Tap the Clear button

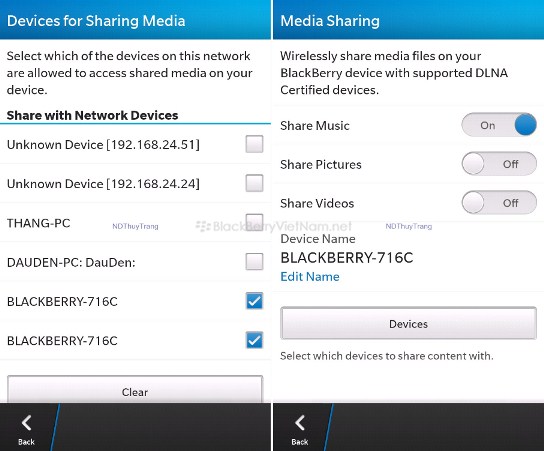point(135,389)
